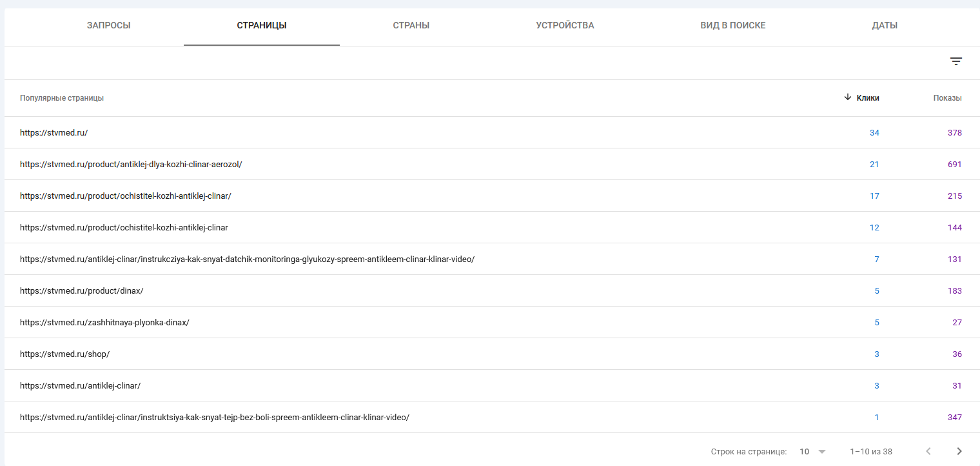This screenshot has height=466, width=980.
Task: Click the 691 impressions value
Action: (954, 165)
